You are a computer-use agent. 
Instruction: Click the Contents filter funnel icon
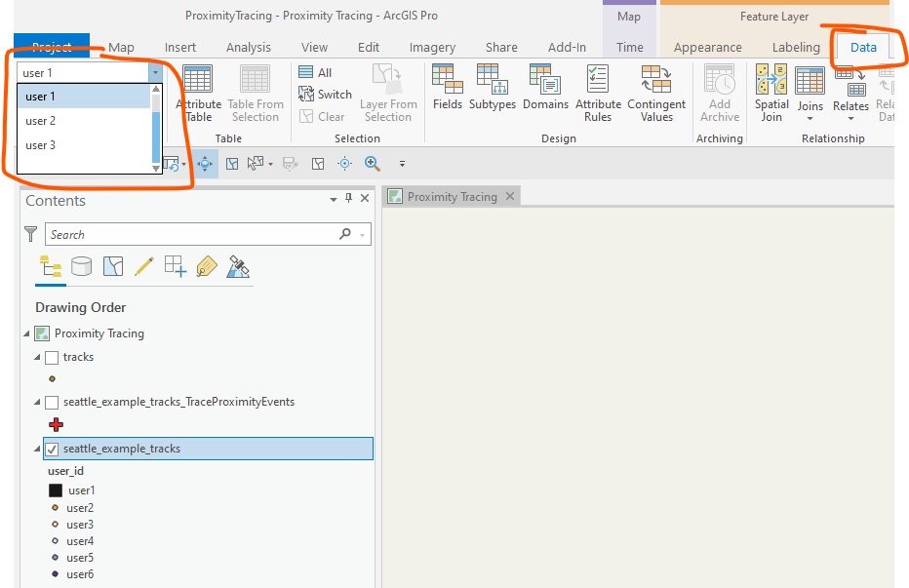point(31,234)
